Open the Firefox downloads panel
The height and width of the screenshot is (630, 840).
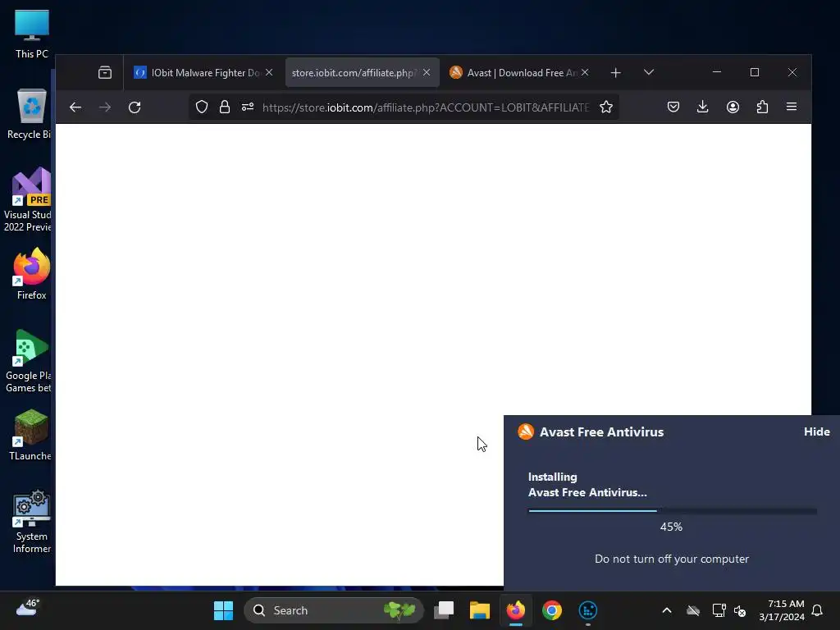point(703,107)
